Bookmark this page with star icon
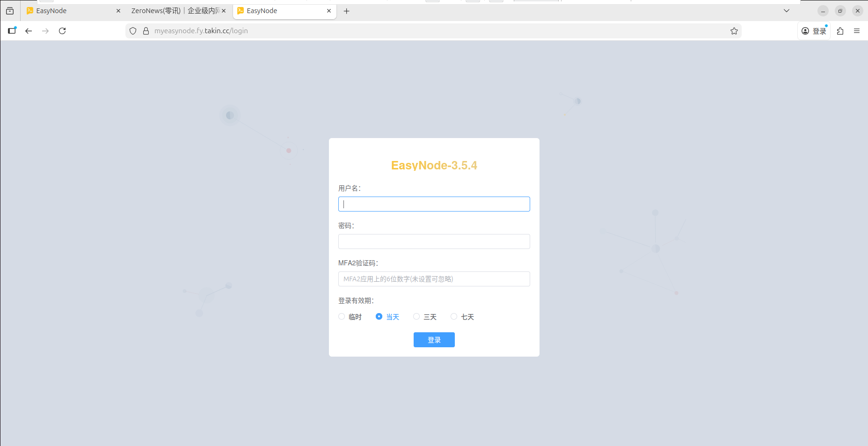The height and width of the screenshot is (446, 868). [x=734, y=31]
